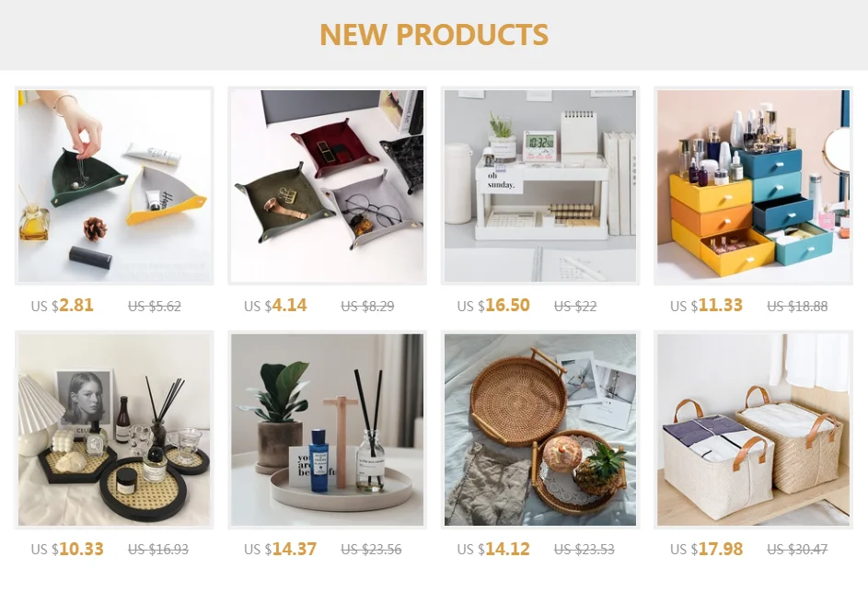Click the NEW PRODUCTS heading
The width and height of the screenshot is (868, 592).
[x=434, y=34]
